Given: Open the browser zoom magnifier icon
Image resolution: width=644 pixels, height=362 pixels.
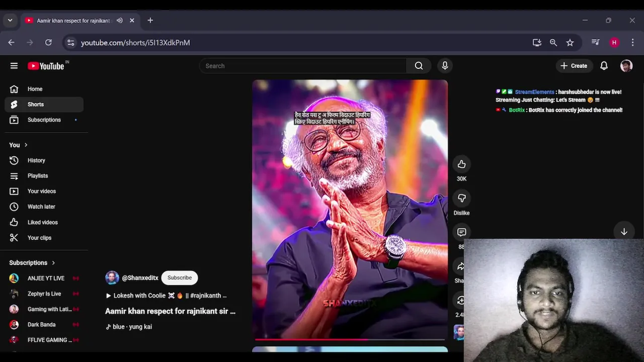Looking at the screenshot, I should point(553,43).
